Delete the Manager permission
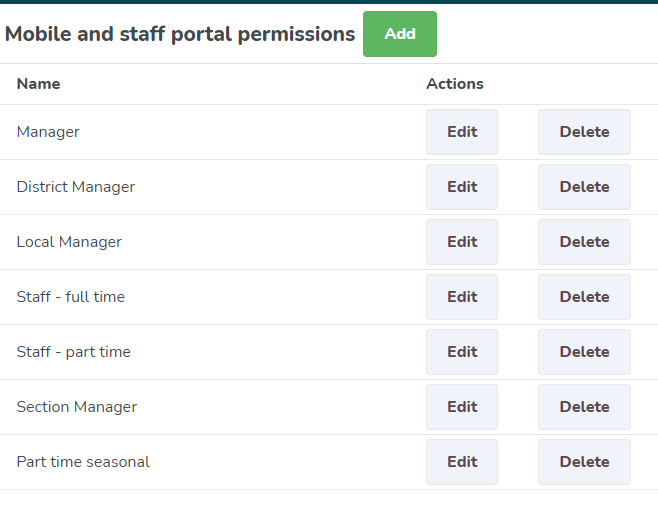 584,132
